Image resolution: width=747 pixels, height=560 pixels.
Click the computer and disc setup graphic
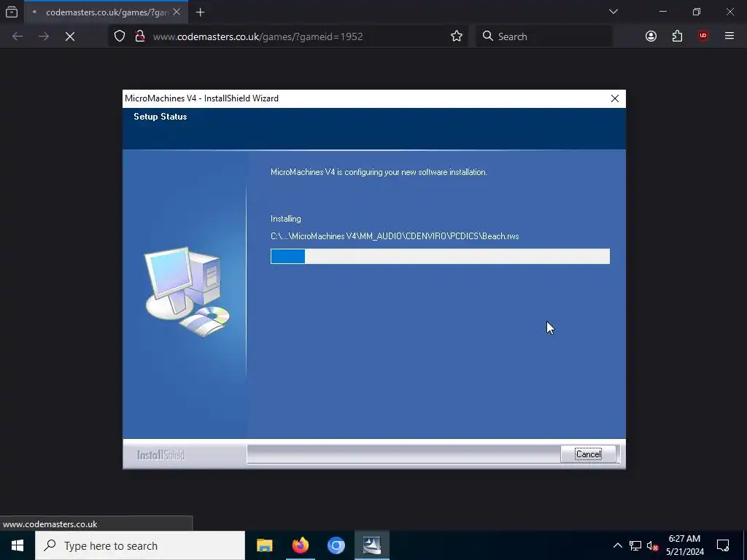(x=187, y=292)
